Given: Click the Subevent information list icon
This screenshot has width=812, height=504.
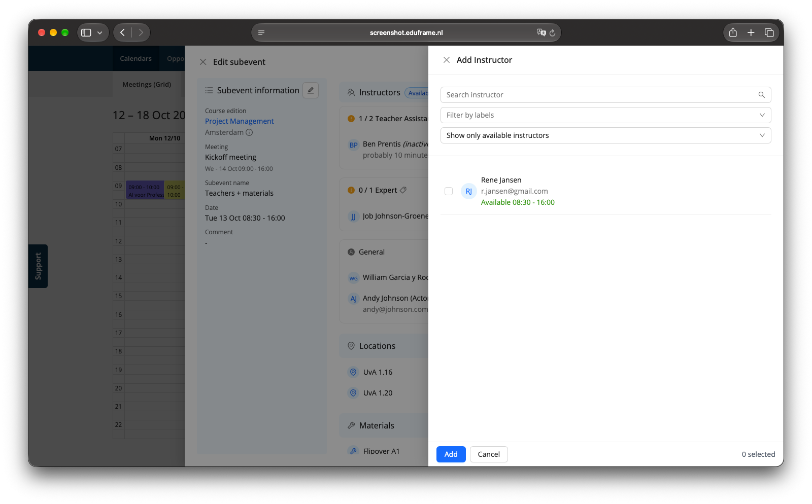Looking at the screenshot, I should tap(209, 90).
